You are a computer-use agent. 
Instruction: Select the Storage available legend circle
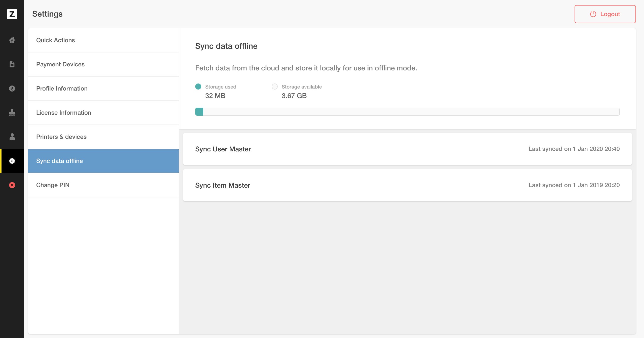[275, 87]
